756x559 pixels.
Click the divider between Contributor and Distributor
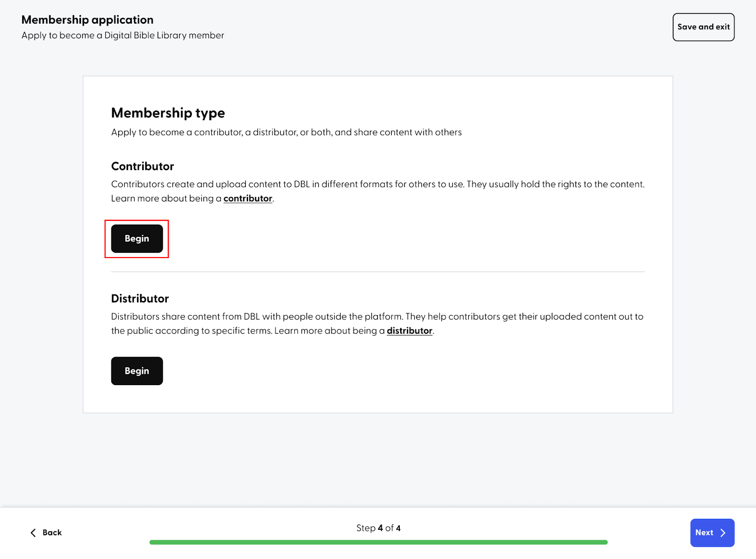pyautogui.click(x=378, y=272)
